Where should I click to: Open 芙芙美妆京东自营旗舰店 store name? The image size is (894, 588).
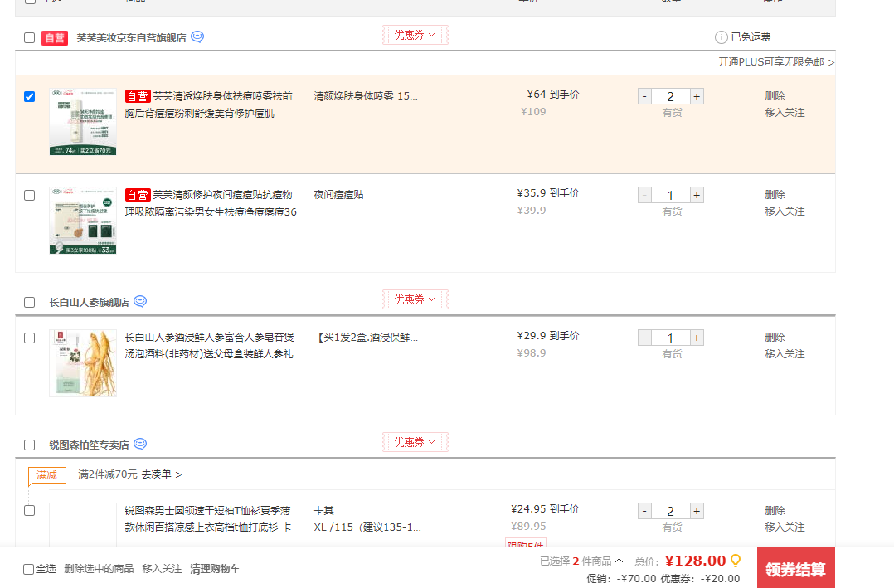click(131, 37)
